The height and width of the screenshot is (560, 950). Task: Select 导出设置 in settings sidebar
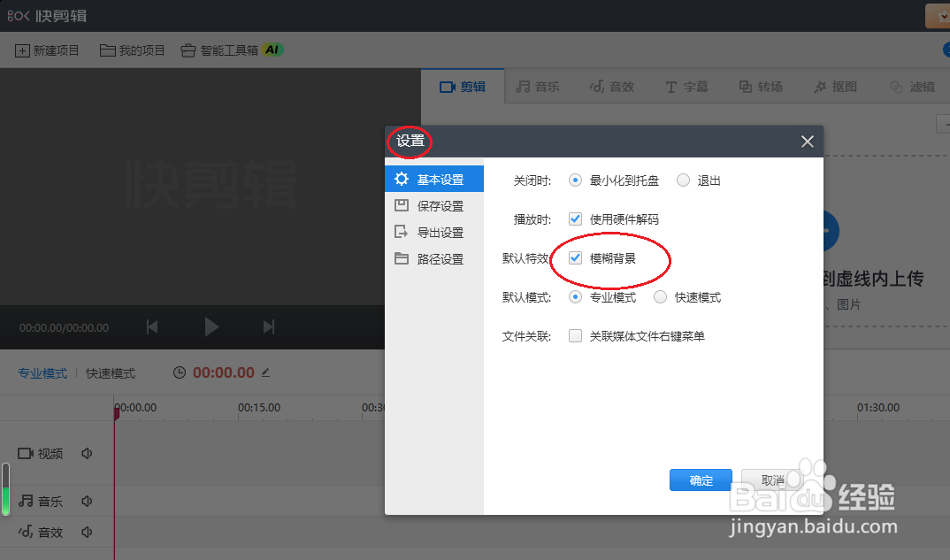434,232
